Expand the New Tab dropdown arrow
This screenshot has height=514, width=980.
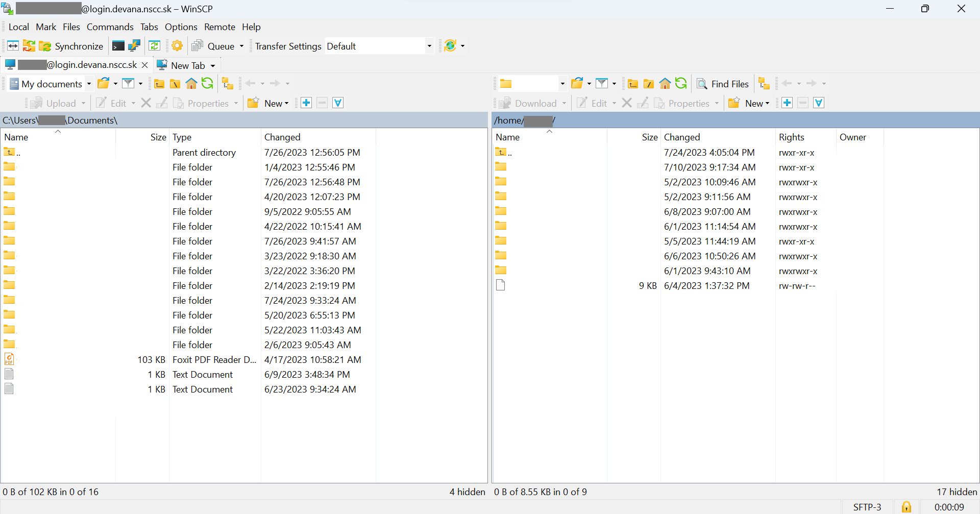pos(213,65)
